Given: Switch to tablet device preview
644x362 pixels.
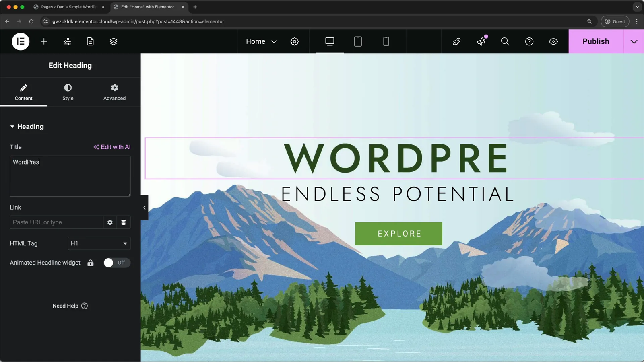Looking at the screenshot, I should (x=358, y=41).
